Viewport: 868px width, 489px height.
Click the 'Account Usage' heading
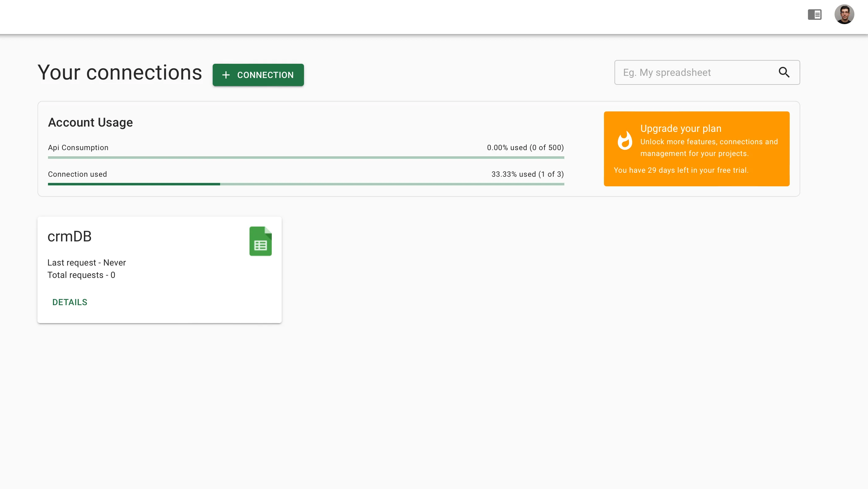coord(90,122)
